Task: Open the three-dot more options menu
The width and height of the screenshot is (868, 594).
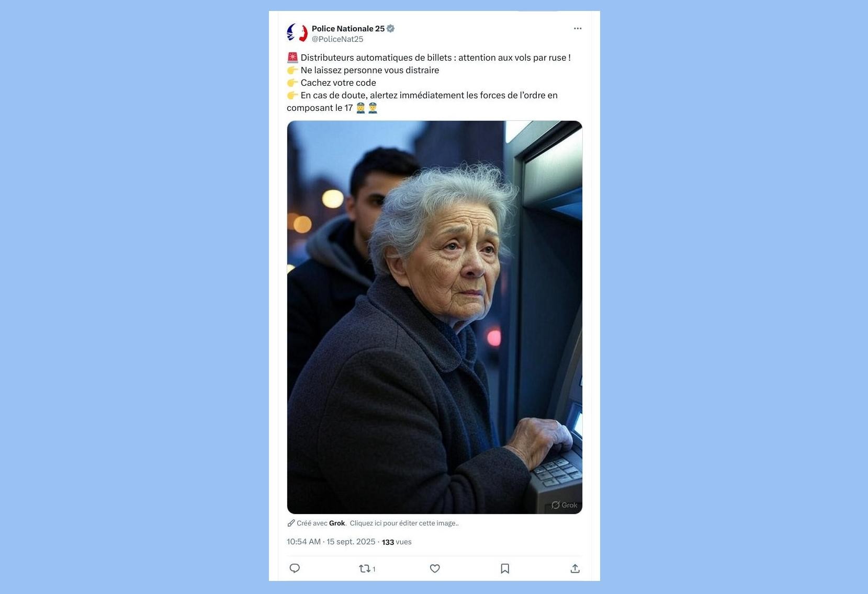Action: tap(578, 29)
